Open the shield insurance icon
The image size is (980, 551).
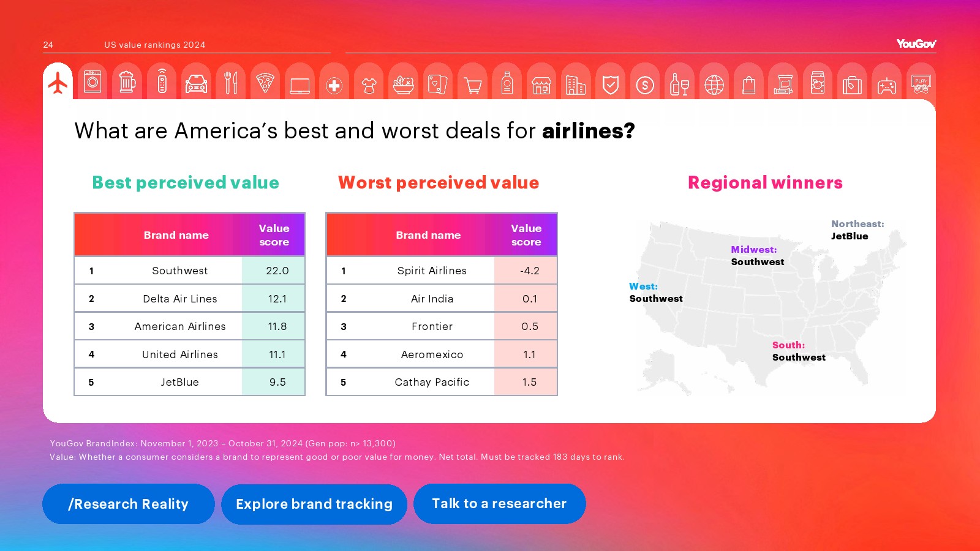[610, 84]
